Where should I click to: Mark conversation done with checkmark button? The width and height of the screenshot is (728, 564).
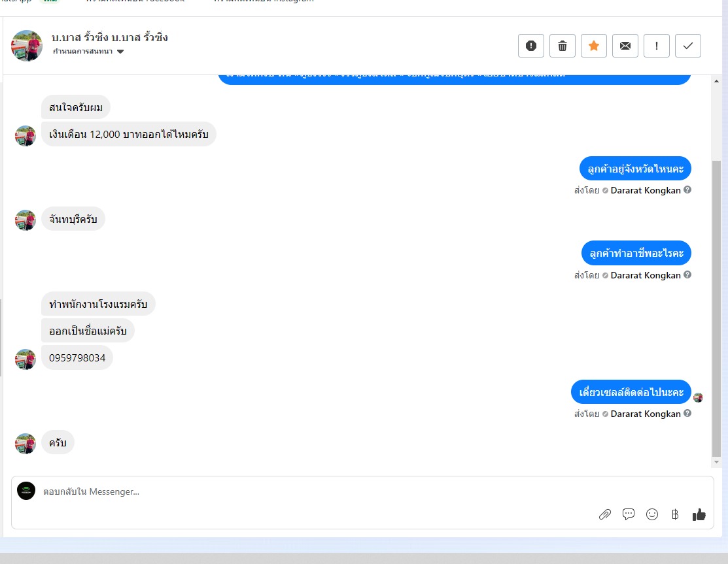(x=688, y=46)
